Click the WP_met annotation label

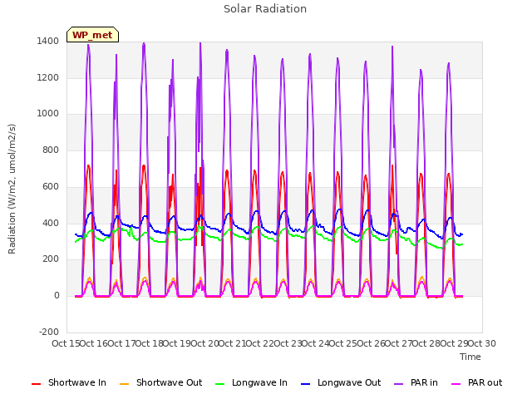coord(92,35)
